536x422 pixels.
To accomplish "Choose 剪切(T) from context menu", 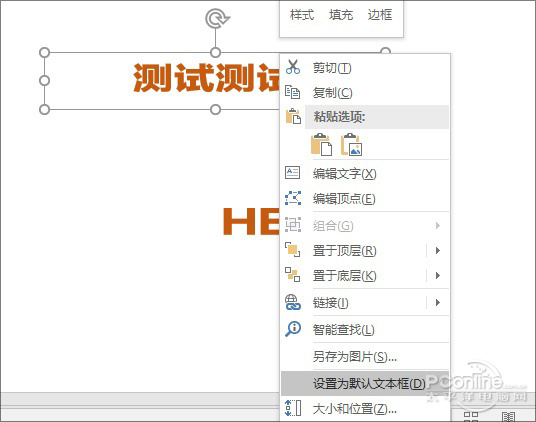I will click(x=364, y=68).
